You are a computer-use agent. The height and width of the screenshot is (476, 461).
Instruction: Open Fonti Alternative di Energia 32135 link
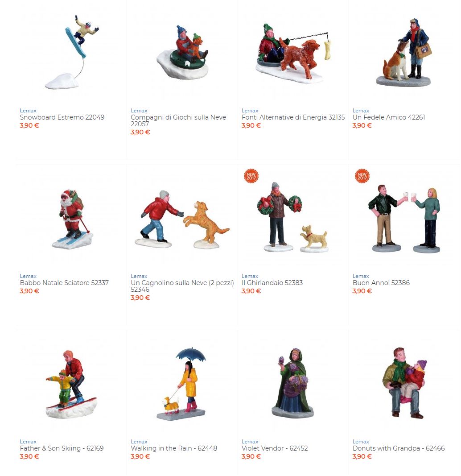tap(293, 117)
